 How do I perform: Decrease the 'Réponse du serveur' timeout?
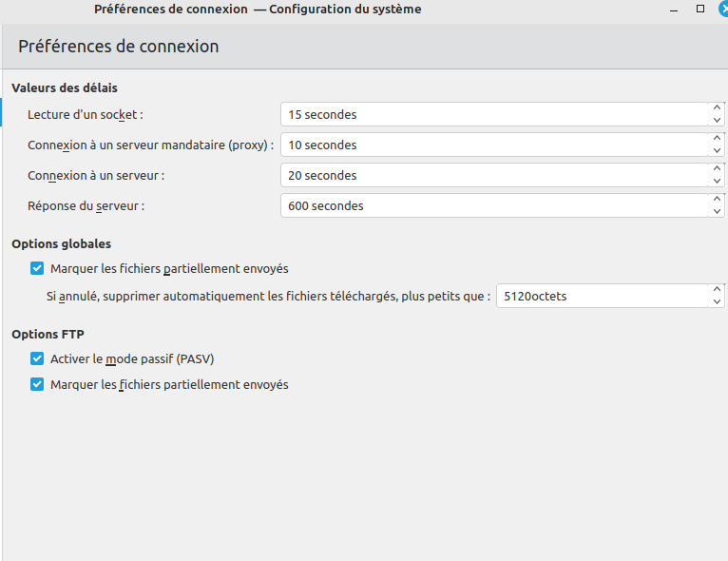[718, 211]
